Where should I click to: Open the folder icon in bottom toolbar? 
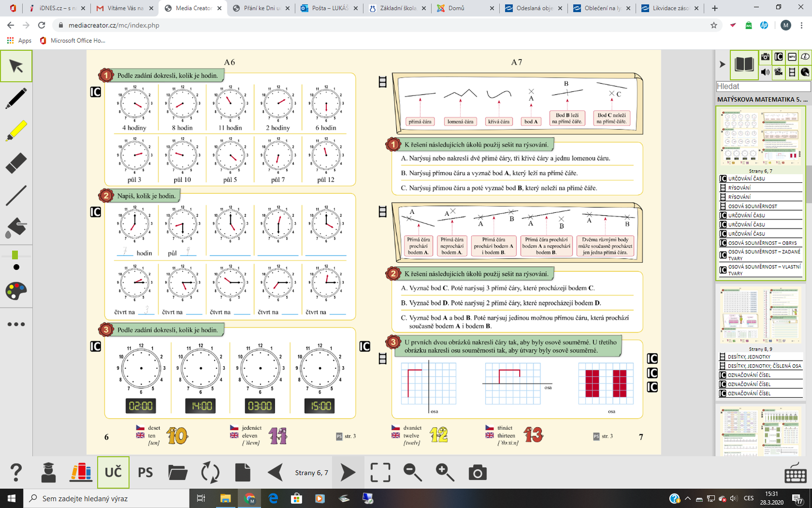pyautogui.click(x=178, y=472)
